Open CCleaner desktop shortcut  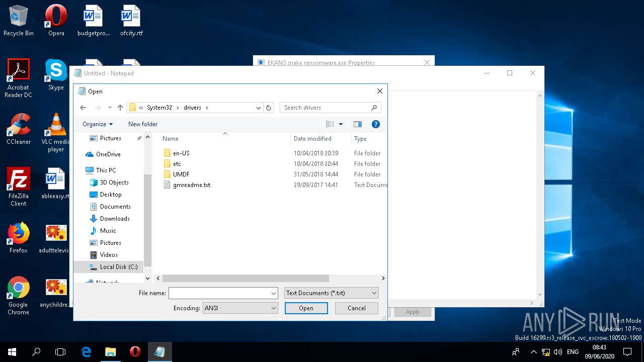[x=19, y=130]
